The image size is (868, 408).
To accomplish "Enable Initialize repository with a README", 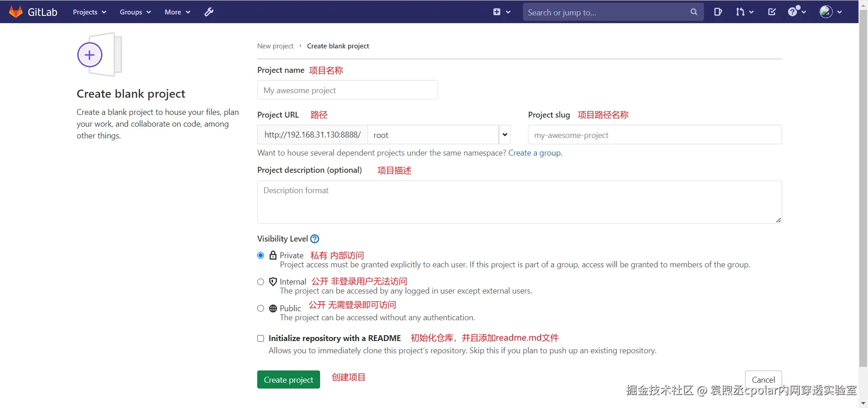I will point(261,338).
